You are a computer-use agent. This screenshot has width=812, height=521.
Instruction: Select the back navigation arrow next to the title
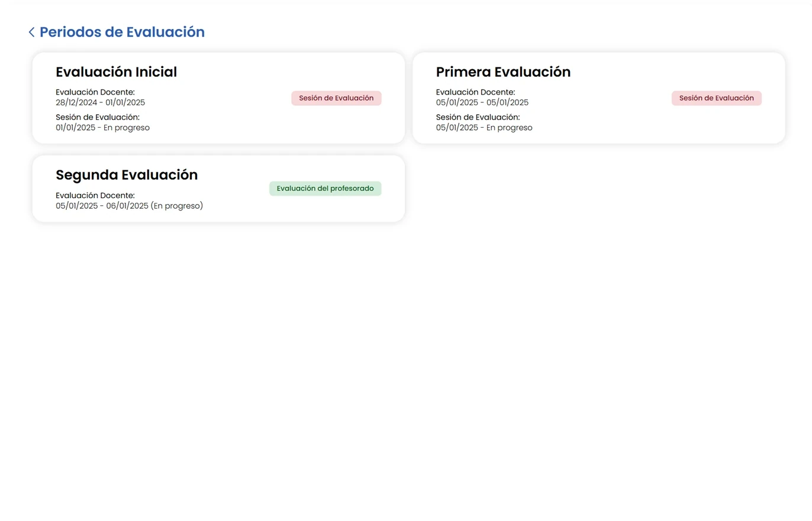click(31, 32)
